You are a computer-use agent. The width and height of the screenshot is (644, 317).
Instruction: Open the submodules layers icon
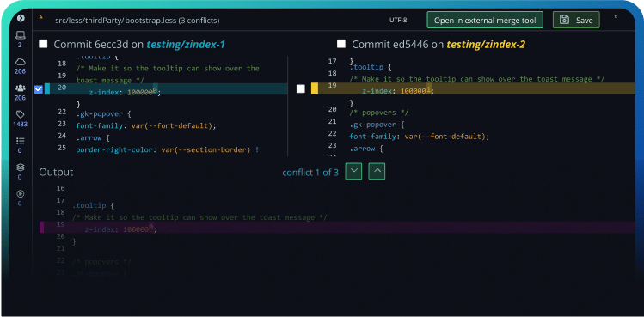tap(20, 168)
